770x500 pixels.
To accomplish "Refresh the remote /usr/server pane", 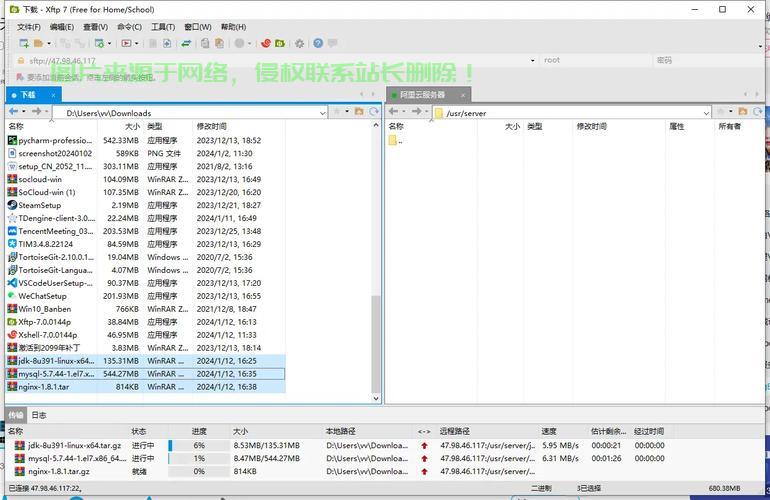I will (x=757, y=112).
